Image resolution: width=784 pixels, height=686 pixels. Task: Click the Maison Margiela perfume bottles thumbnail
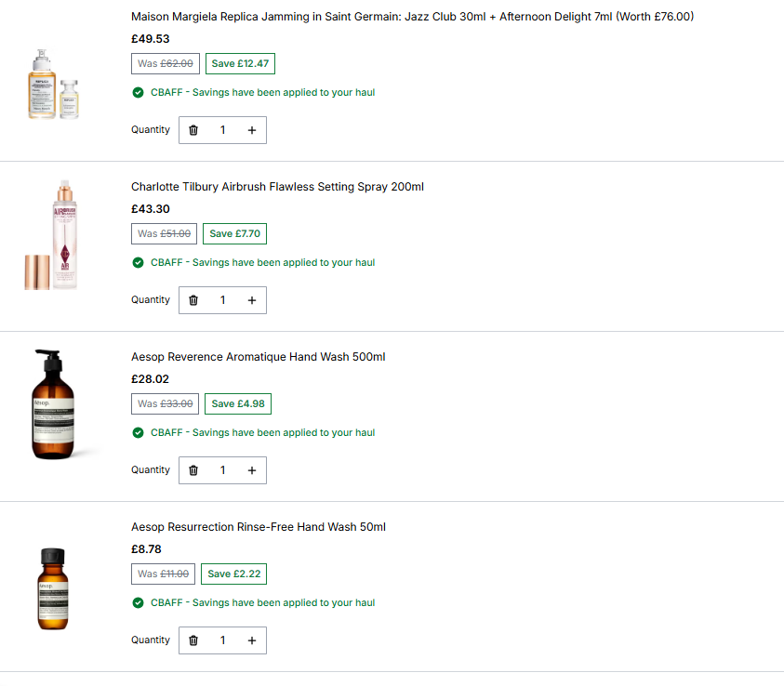[53, 84]
